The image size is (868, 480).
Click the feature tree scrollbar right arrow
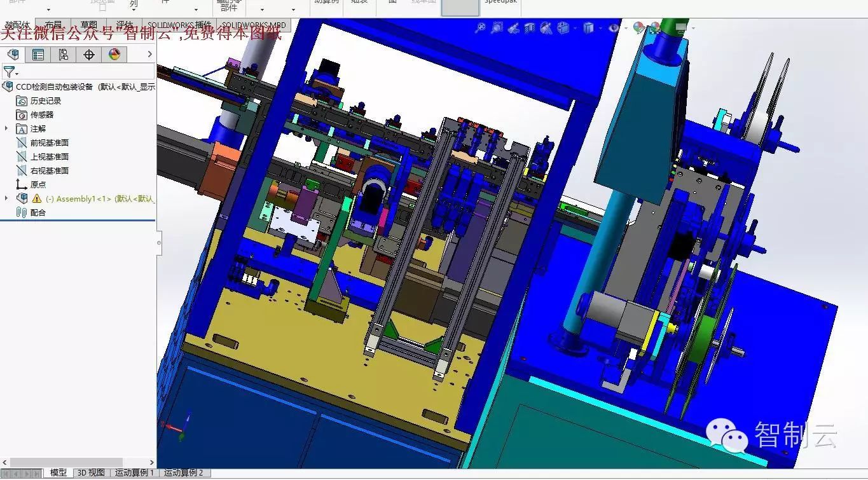tap(151, 462)
